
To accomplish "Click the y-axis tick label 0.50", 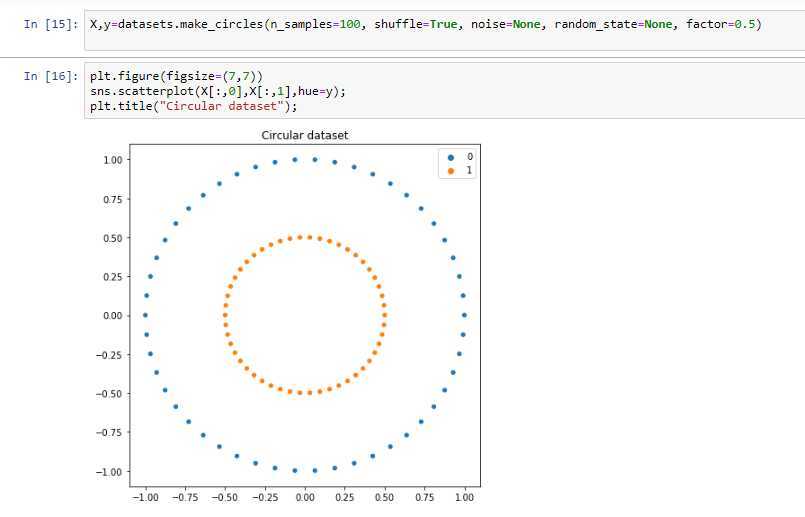I will 113,238.
